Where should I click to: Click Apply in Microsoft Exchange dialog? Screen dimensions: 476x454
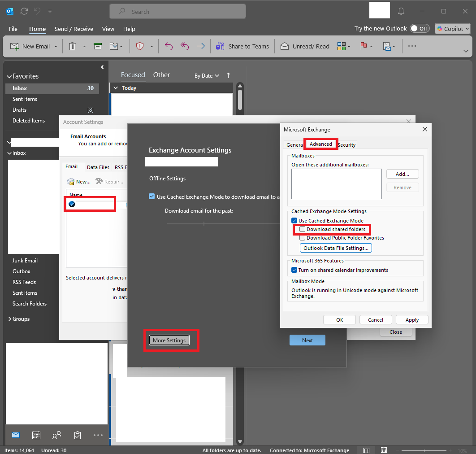click(412, 320)
